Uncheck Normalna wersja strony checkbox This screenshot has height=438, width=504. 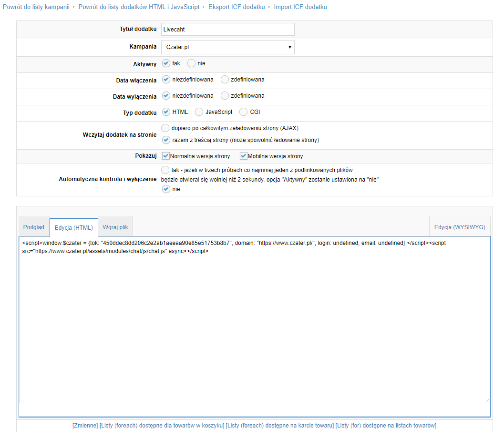(166, 156)
